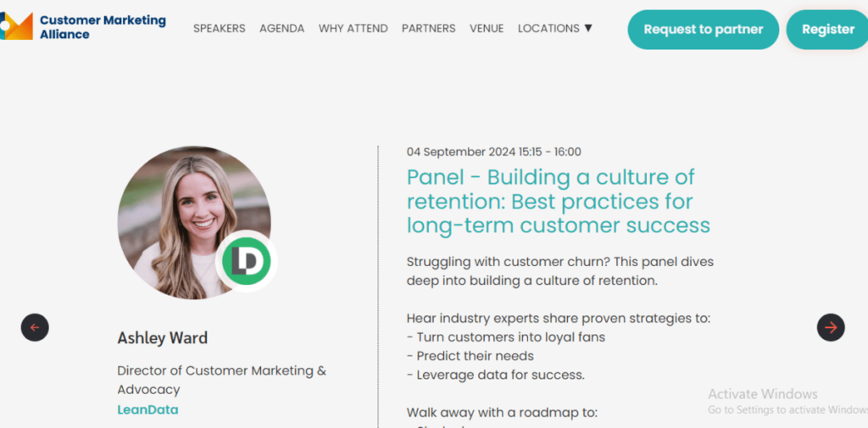Viewport: 868px width, 428px height.
Task: Expand the LOCATIONS dropdown menu
Action: coord(548,28)
